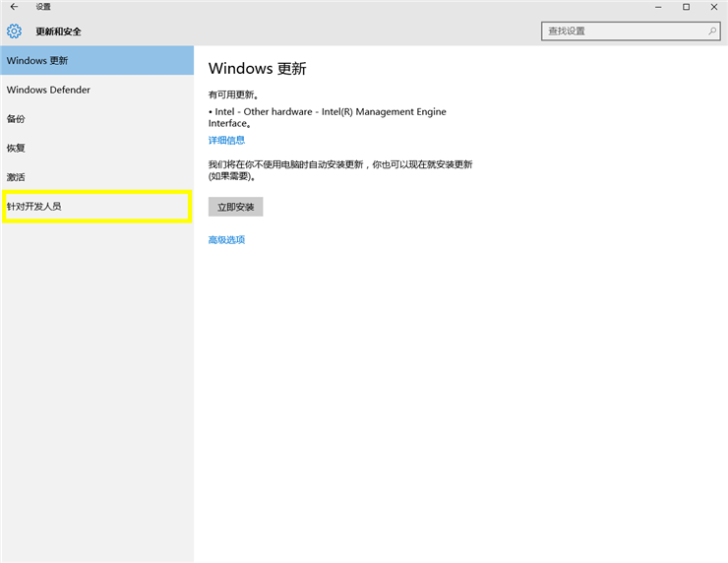
Task: Focus the 查找设置 search box
Action: pyautogui.click(x=631, y=31)
